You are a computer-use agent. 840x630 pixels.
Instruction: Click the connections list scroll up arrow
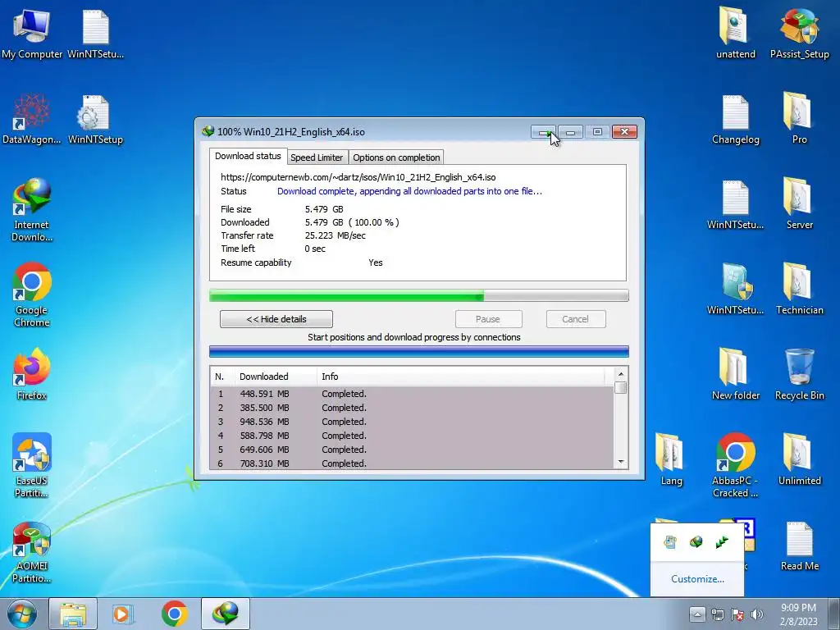[621, 374]
